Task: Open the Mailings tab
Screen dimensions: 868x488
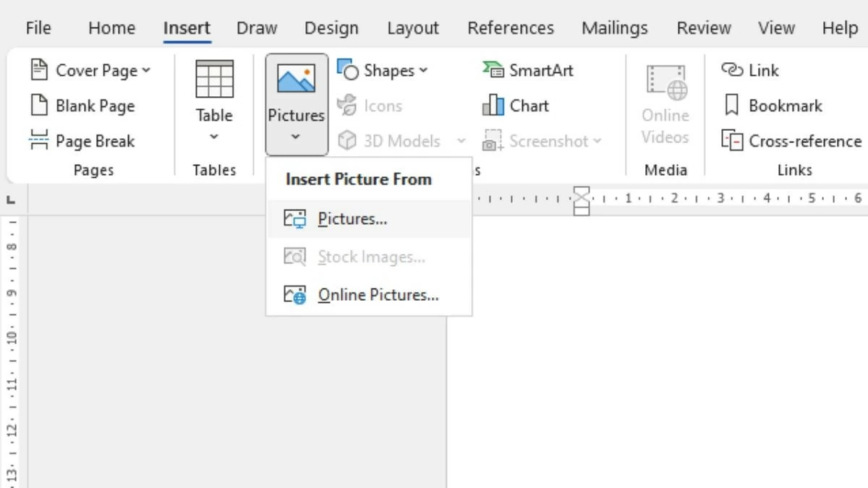Action: [613, 27]
